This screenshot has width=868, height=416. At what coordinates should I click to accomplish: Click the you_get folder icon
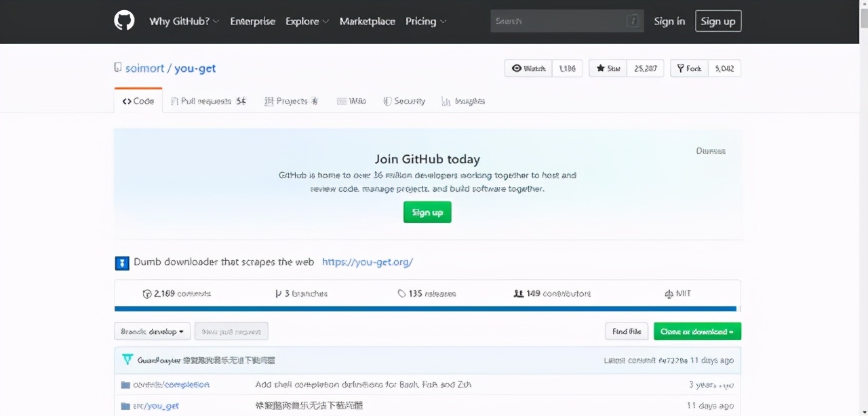click(125, 406)
